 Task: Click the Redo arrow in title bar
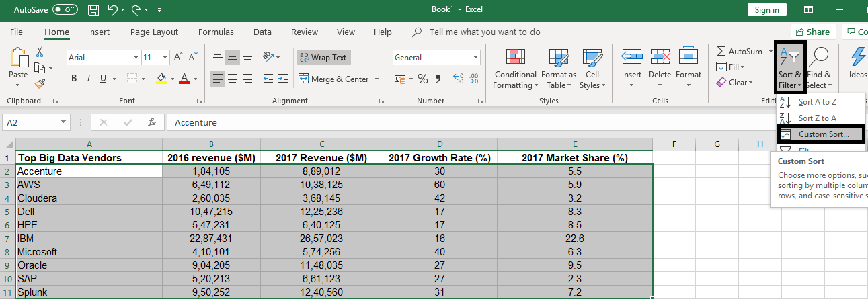click(x=137, y=11)
